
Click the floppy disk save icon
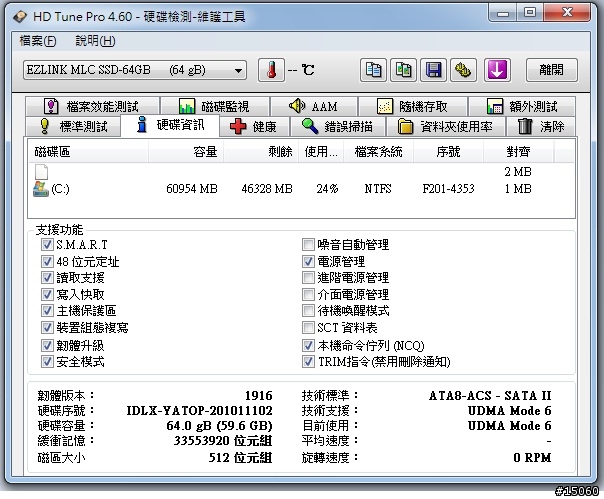pyautogui.click(x=433, y=70)
